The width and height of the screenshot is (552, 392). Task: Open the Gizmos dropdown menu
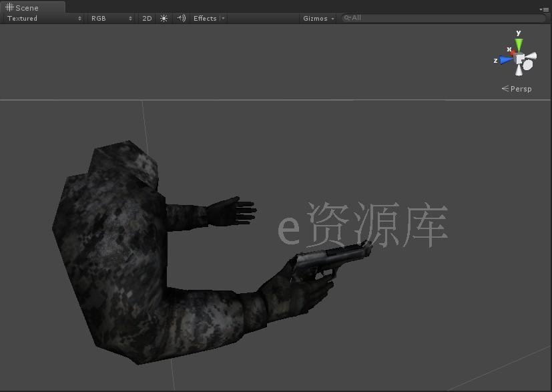(x=318, y=18)
